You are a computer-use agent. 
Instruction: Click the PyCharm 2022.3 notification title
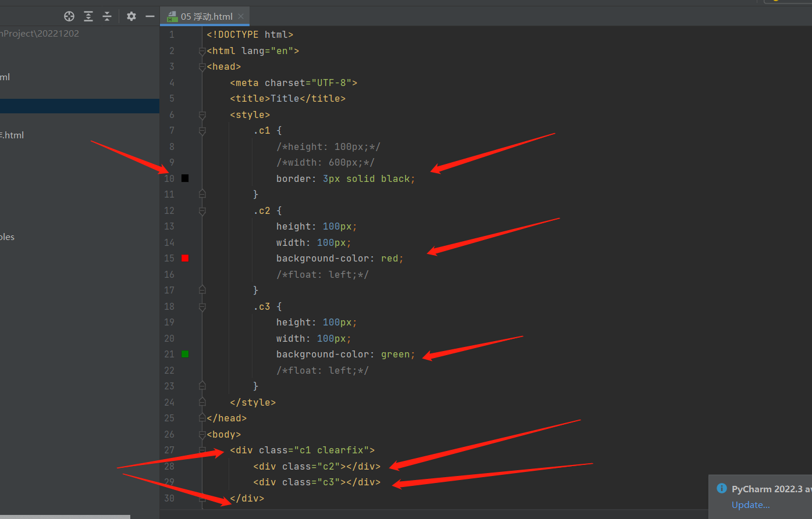click(x=771, y=489)
